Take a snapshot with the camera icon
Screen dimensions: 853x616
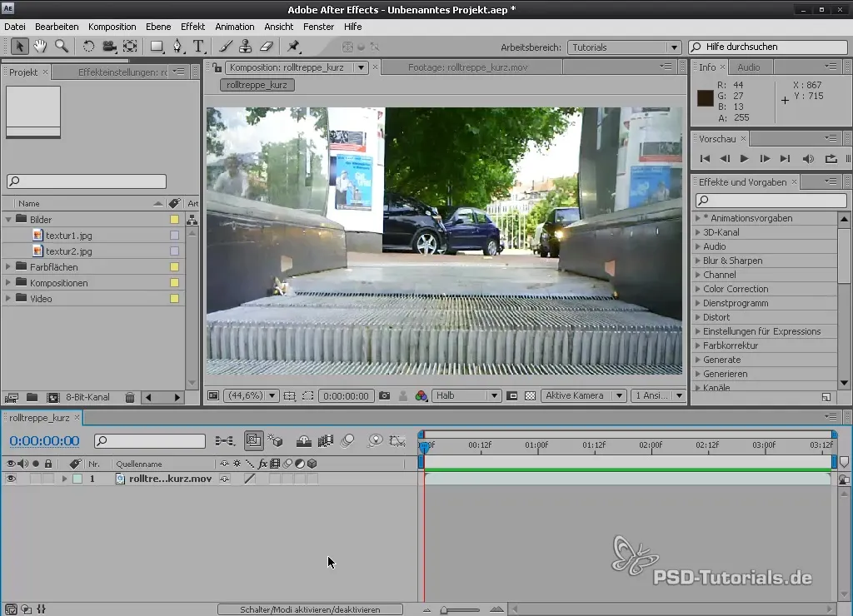tap(385, 395)
